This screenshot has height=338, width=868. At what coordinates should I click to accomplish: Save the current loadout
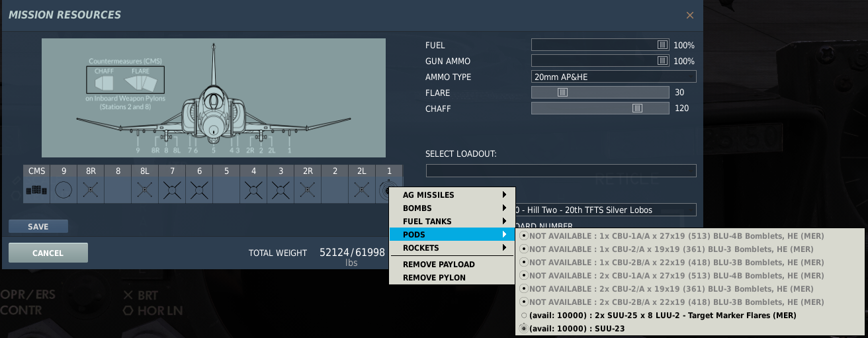(x=38, y=227)
